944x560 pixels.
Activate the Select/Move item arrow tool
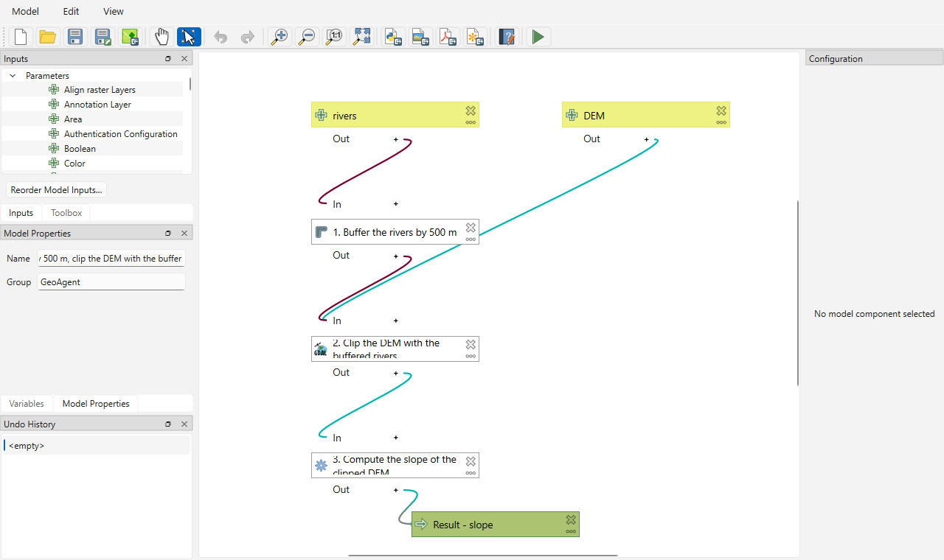point(189,37)
